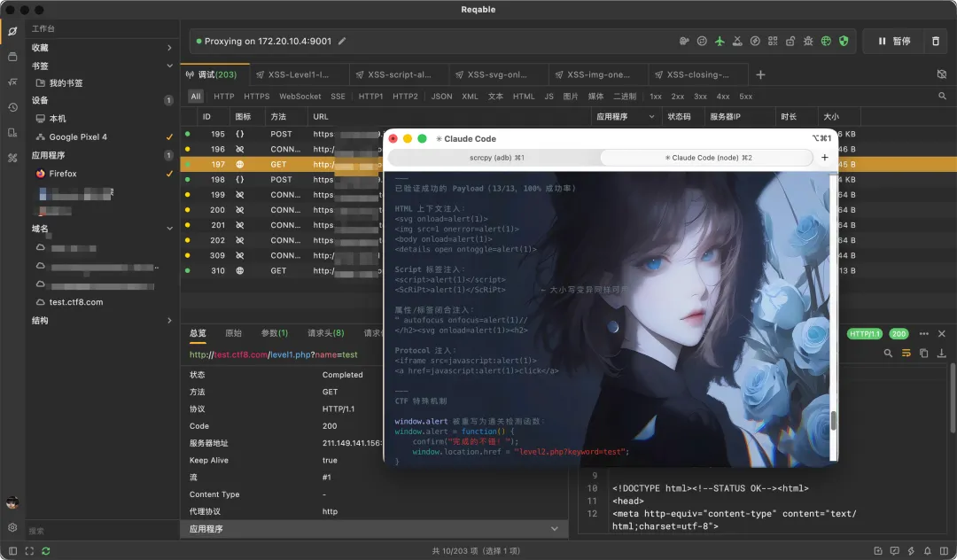Open the 应用程序 column dropdown arrow
Screen dimensions: 957x560
click(652, 116)
